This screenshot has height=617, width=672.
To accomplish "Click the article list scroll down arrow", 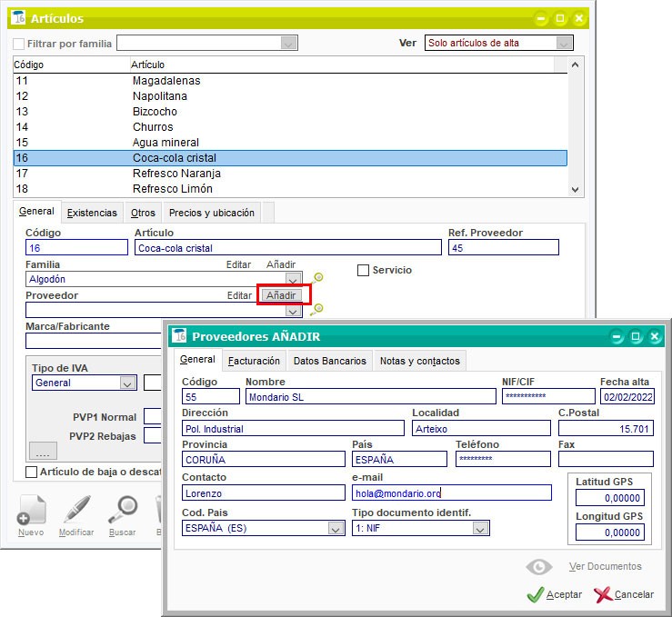I will [x=575, y=189].
